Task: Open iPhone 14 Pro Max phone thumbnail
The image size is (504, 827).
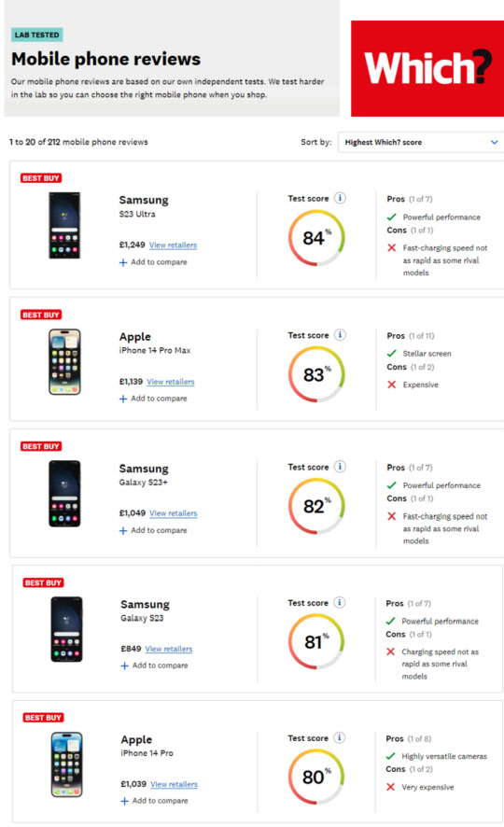Action: [x=64, y=362]
